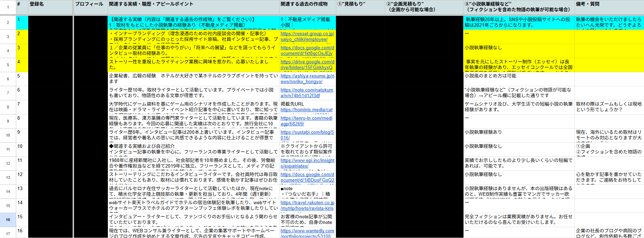Open the ashiya-resume.jp news link
Viewport: 644px width, 238px height.
tap(307, 76)
